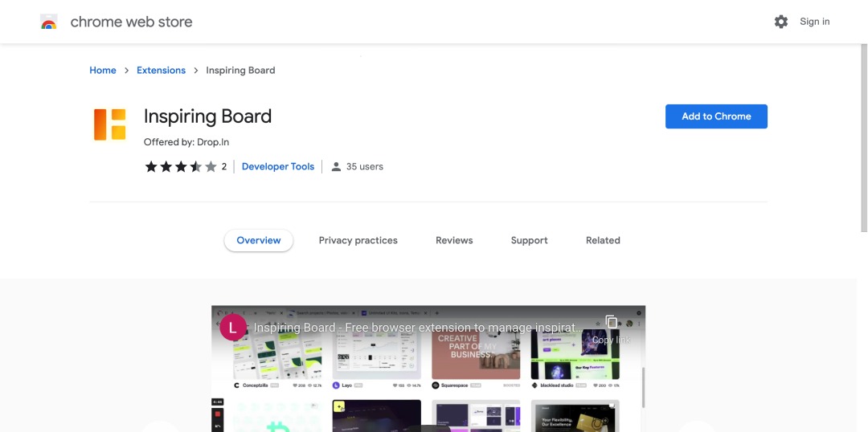Click the users person icon
Screen dimensions: 868x432
336,166
